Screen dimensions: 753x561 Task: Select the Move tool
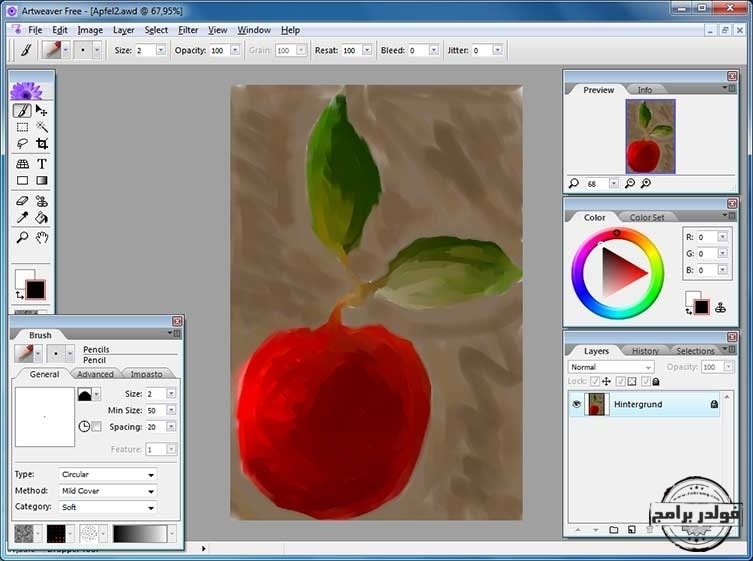tap(42, 111)
